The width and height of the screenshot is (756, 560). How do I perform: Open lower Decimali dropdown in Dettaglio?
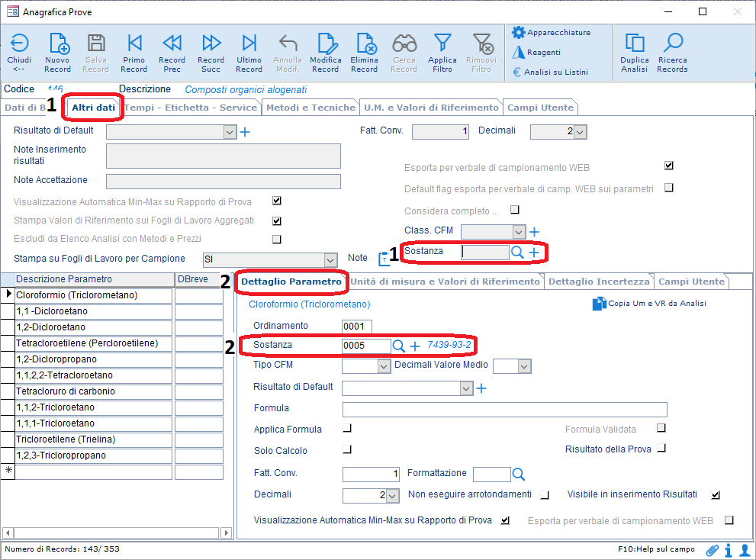(393, 496)
